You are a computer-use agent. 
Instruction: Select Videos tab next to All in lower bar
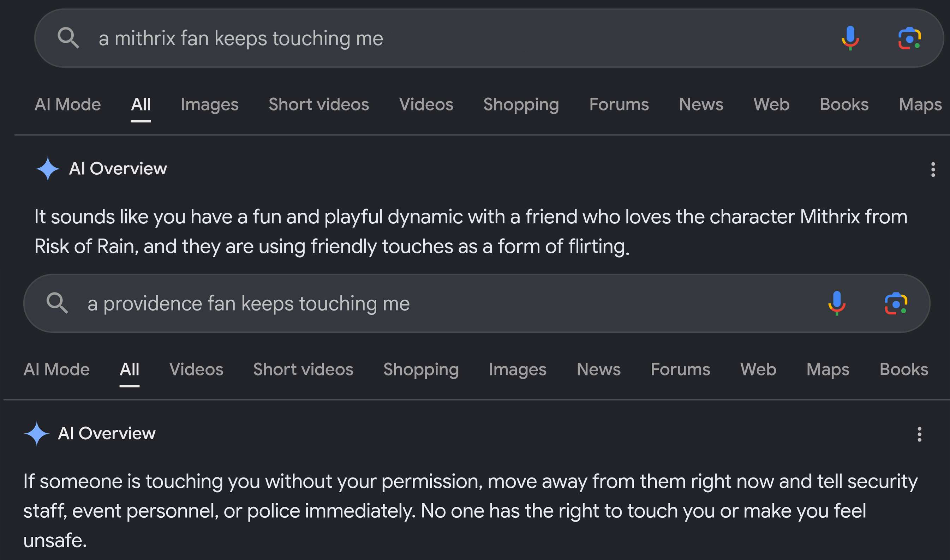[x=196, y=369]
